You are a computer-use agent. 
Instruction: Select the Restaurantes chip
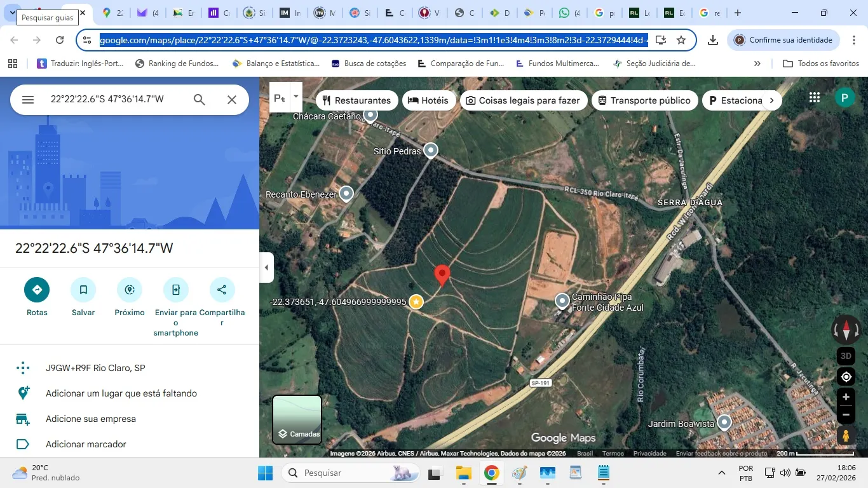click(x=356, y=100)
